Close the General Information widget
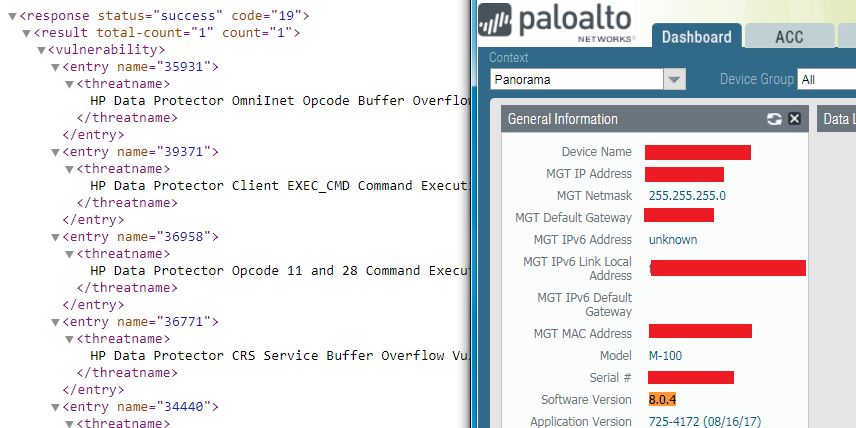This screenshot has width=856, height=428. (x=794, y=119)
